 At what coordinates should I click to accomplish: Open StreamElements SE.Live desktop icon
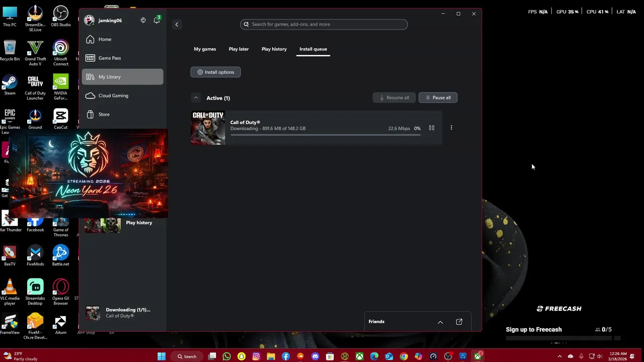[x=35, y=19]
